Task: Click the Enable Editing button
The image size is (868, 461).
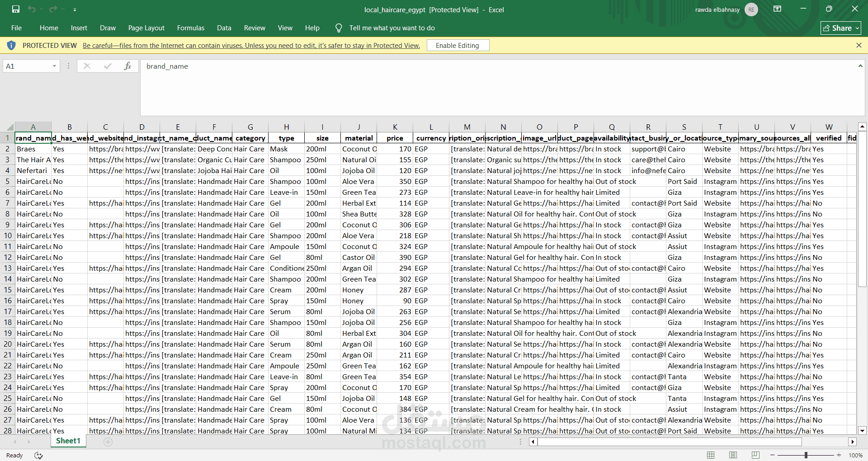Action: point(457,45)
